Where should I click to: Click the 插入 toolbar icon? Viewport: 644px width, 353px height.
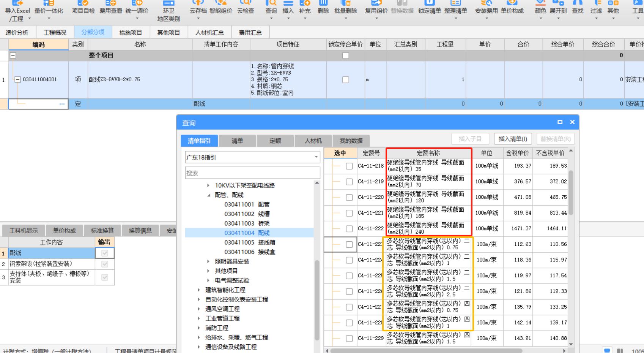pos(288,9)
